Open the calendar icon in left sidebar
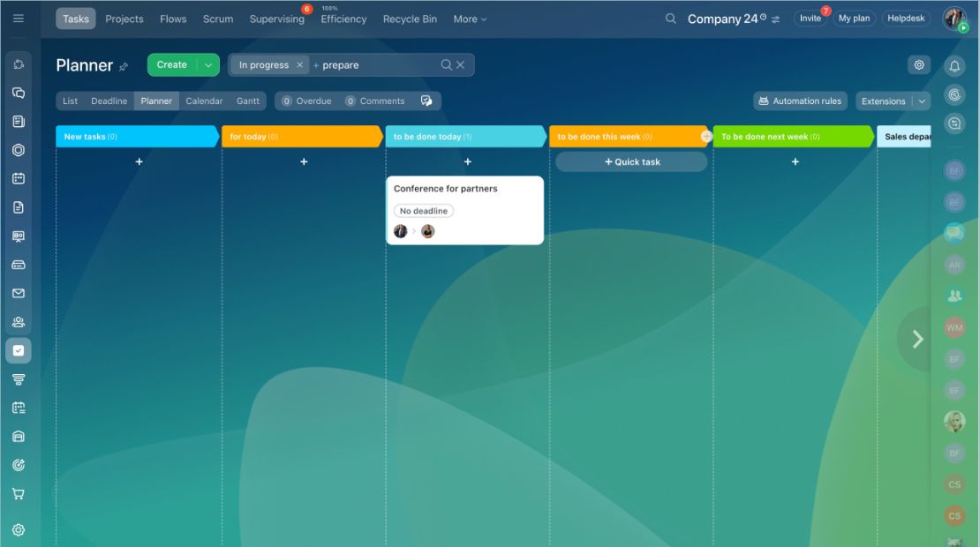The width and height of the screenshot is (980, 547). point(19,178)
